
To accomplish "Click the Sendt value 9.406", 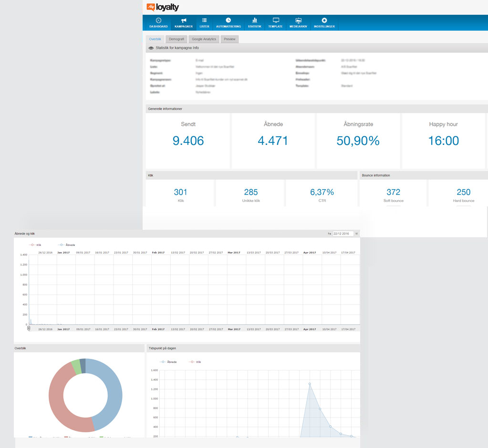I will 188,141.
